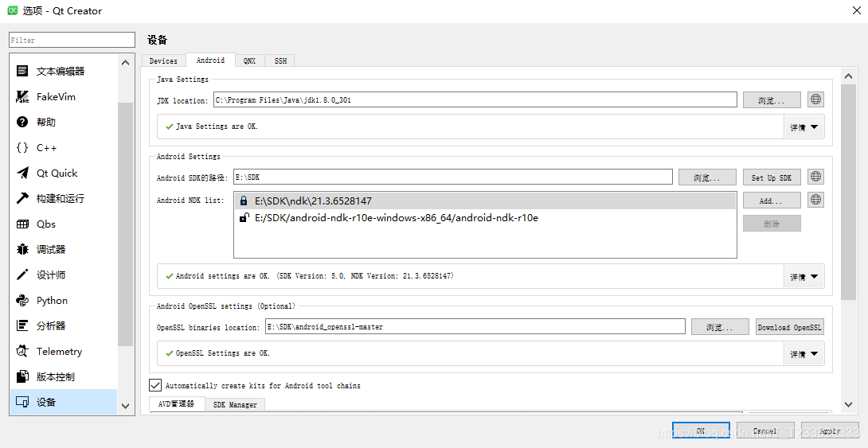Click 'OpenSSL Settings are OK.' status text
This screenshot has width=868, height=448.
click(x=222, y=353)
